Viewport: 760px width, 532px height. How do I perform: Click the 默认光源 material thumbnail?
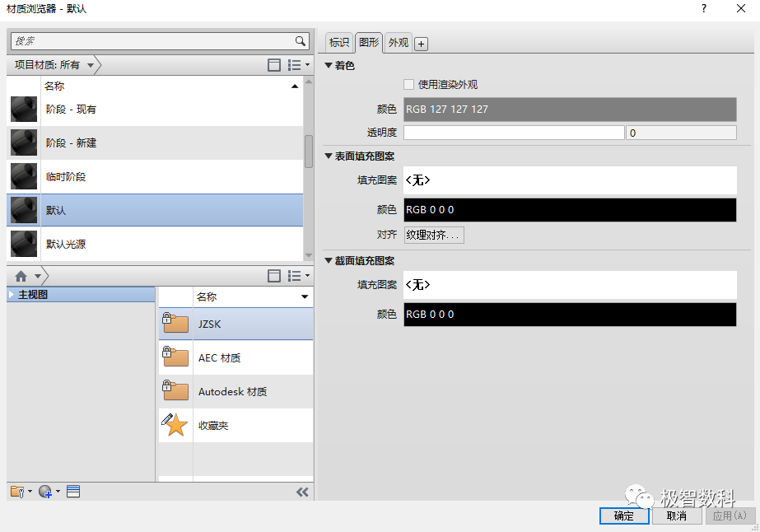click(x=24, y=244)
